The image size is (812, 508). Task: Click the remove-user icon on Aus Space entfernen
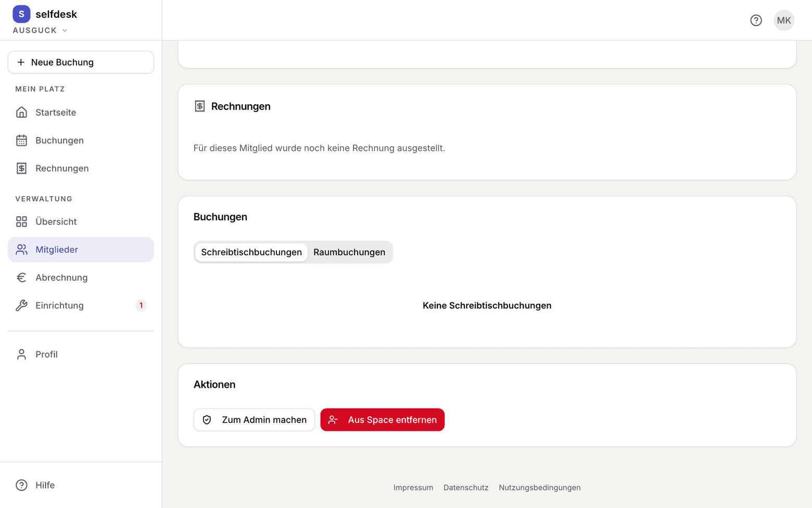(333, 420)
